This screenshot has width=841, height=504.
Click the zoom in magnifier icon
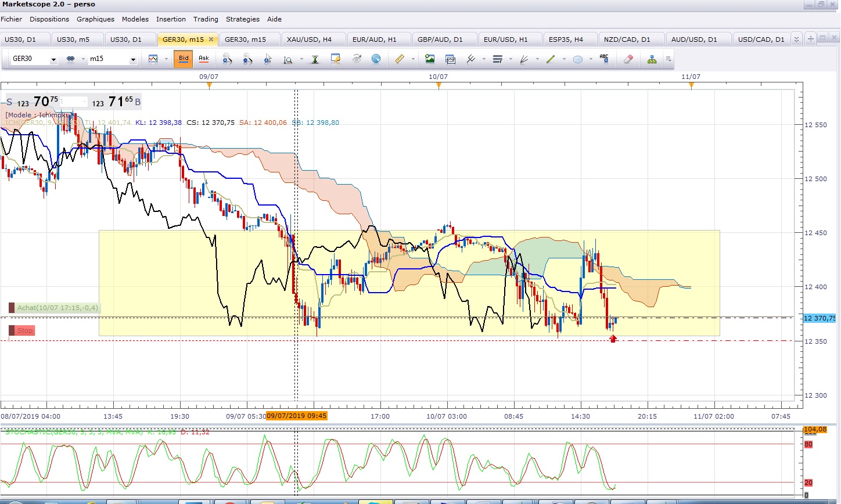[228, 59]
